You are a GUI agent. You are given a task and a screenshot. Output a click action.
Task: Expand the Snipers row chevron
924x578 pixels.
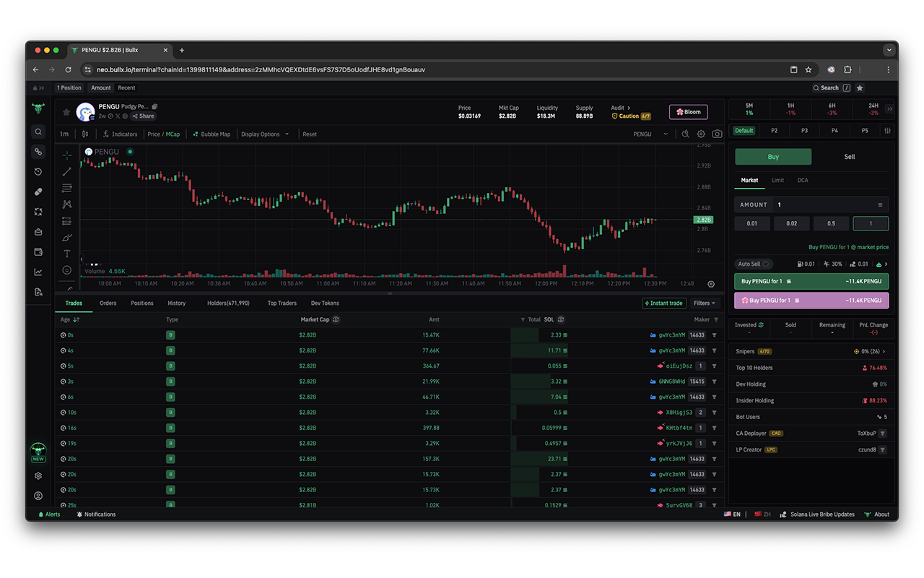coord(884,352)
